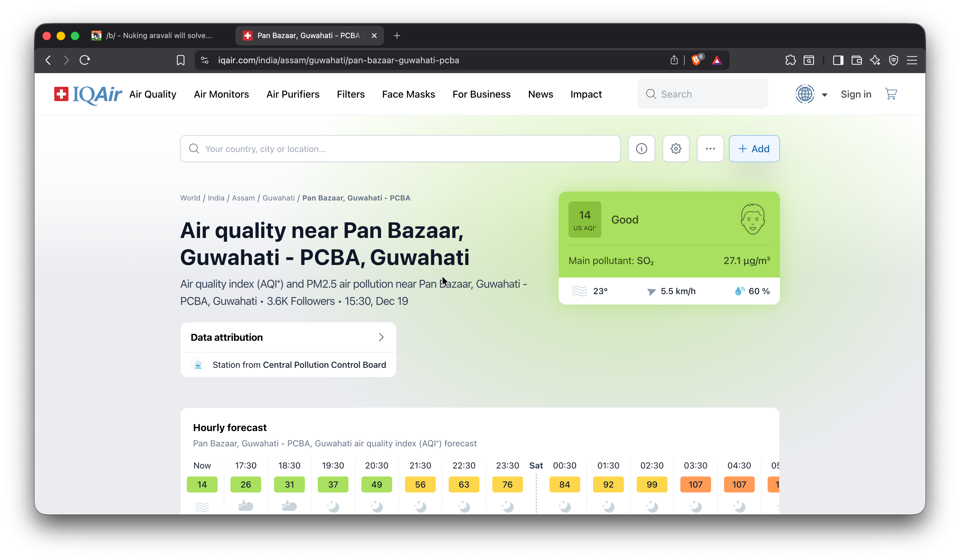
Task: Click the shopping cart icon
Action: (891, 94)
